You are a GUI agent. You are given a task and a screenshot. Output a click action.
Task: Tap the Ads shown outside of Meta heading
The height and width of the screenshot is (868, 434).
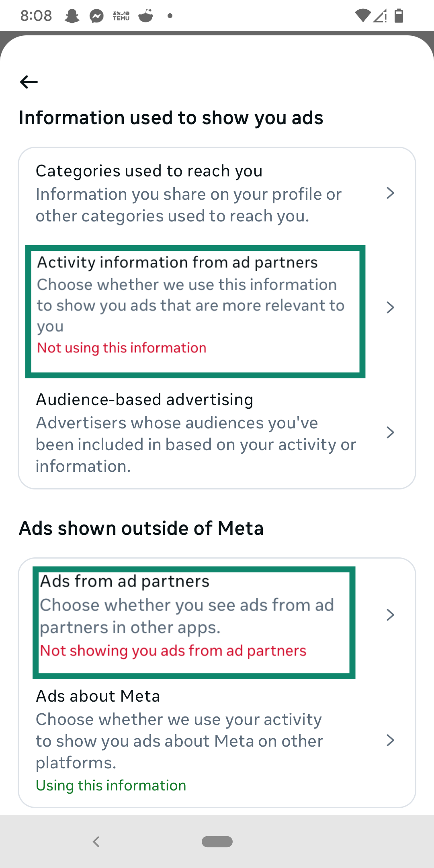coord(141,528)
